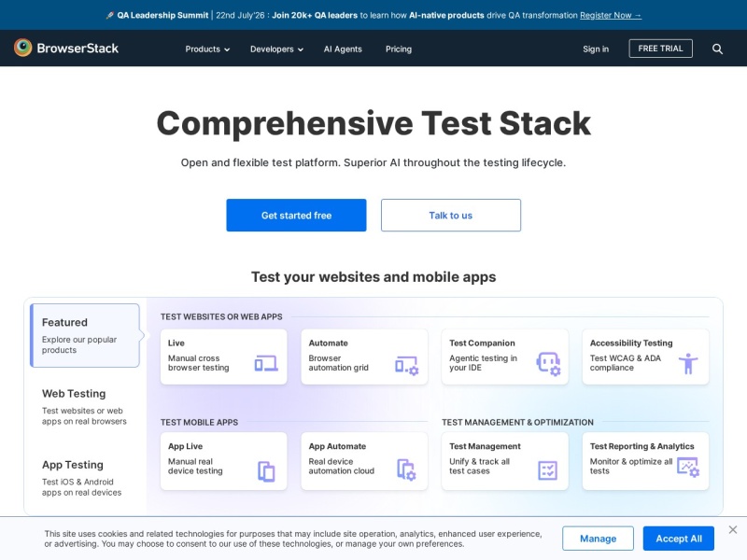Open the Pricing page link
Image resolution: width=747 pixels, height=560 pixels.
click(399, 49)
